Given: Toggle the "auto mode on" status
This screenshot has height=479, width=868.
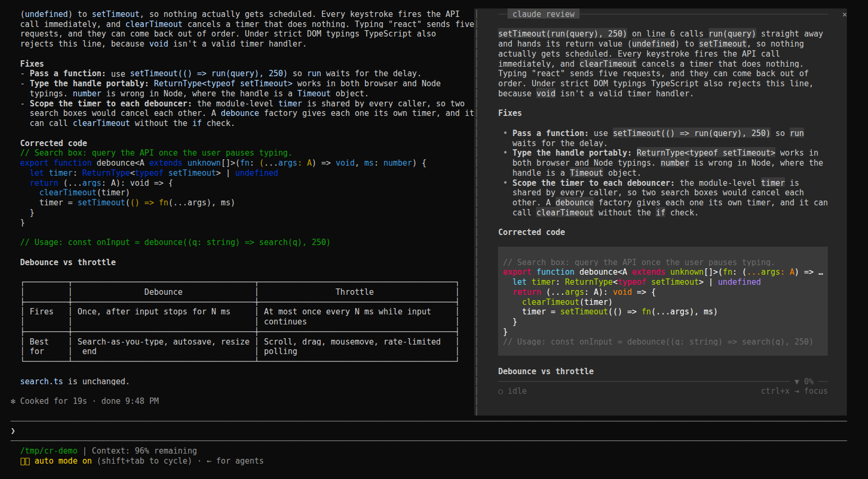Looking at the screenshot, I should (63, 461).
